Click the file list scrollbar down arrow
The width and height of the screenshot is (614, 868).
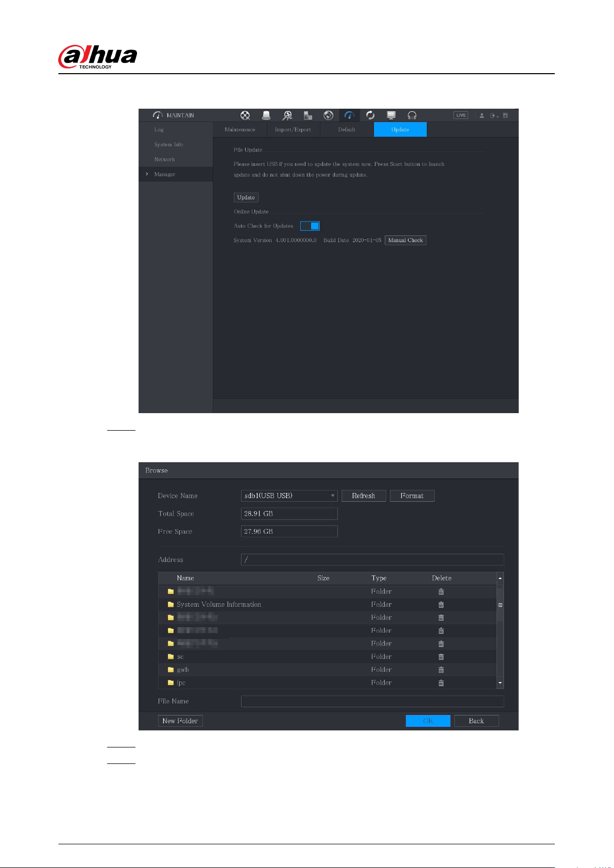pyautogui.click(x=500, y=683)
